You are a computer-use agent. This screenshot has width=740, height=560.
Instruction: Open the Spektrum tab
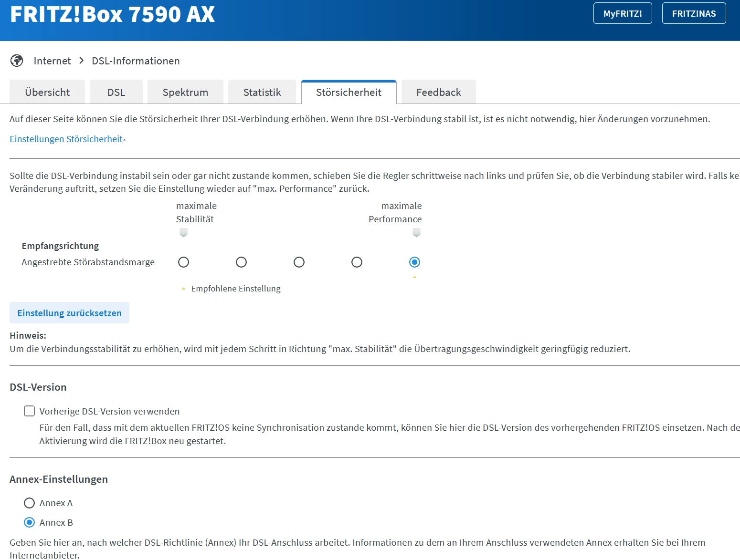point(185,92)
